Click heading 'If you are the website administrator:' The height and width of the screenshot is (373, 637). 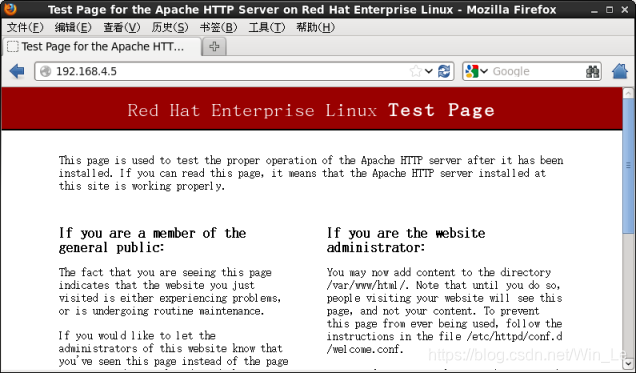click(406, 240)
